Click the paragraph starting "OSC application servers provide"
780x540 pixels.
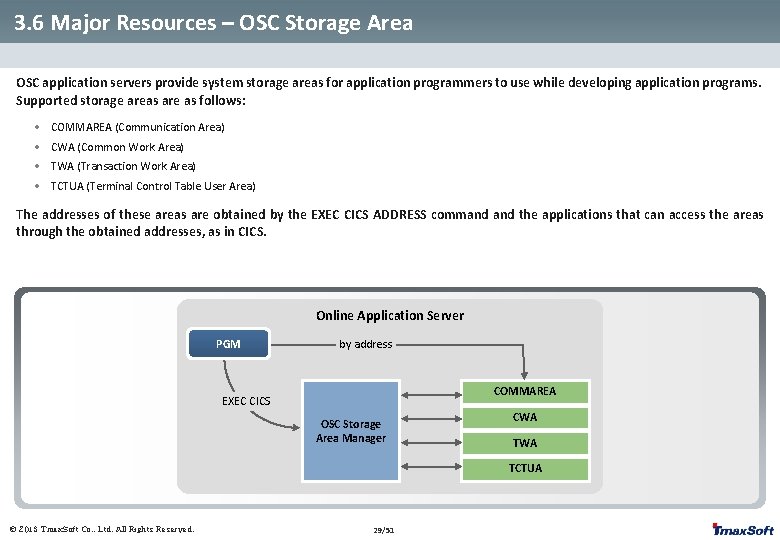pyautogui.click(x=389, y=91)
